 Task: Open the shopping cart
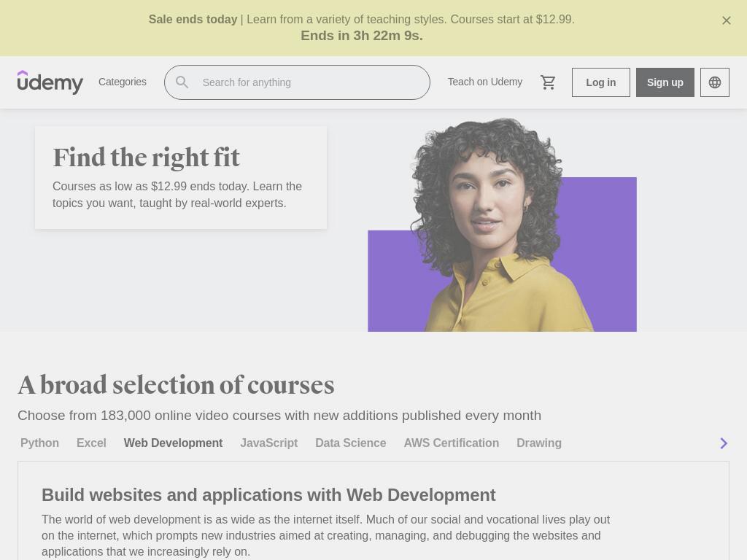548,82
